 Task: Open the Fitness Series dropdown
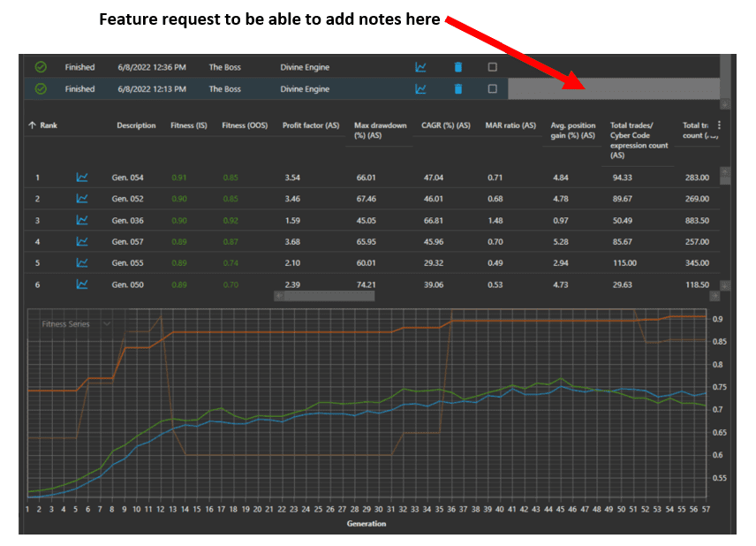coord(75,324)
